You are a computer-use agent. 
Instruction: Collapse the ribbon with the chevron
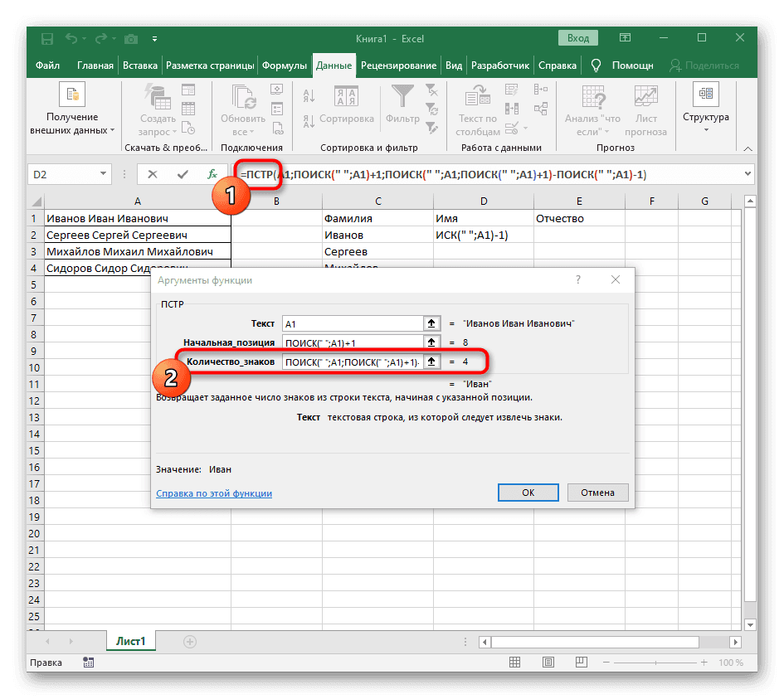coord(747,149)
